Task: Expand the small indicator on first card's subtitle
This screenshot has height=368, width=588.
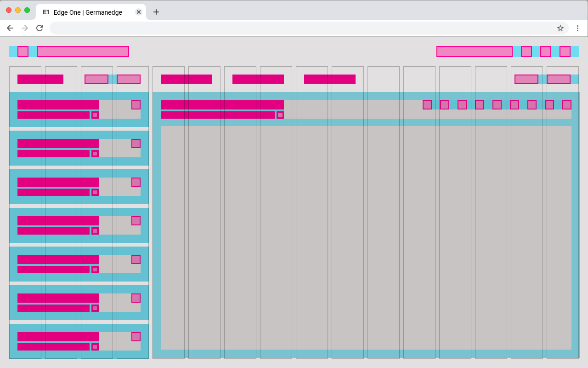Action: pos(95,115)
